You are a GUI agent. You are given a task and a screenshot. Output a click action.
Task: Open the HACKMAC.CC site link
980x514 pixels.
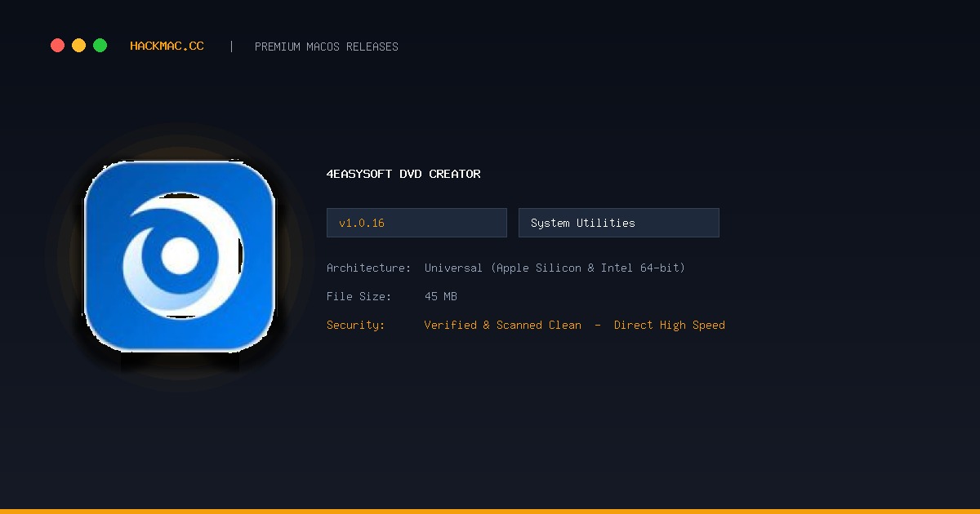click(167, 47)
